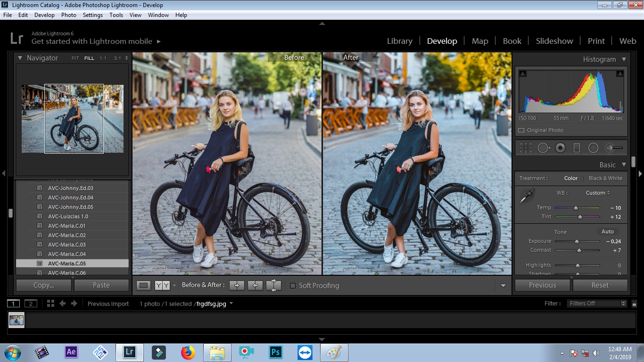Switch to the Print module
This screenshot has width=644, height=362.
[596, 41]
